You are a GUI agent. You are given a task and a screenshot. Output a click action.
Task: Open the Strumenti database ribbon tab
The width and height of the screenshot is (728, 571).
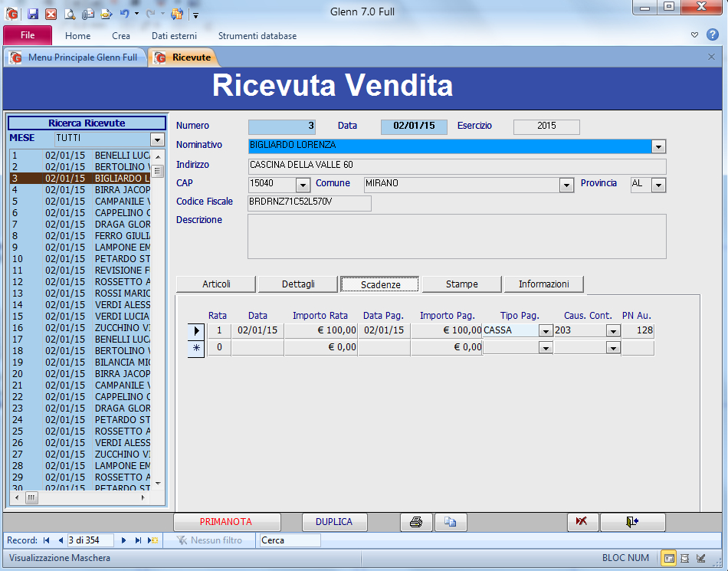pos(257,36)
